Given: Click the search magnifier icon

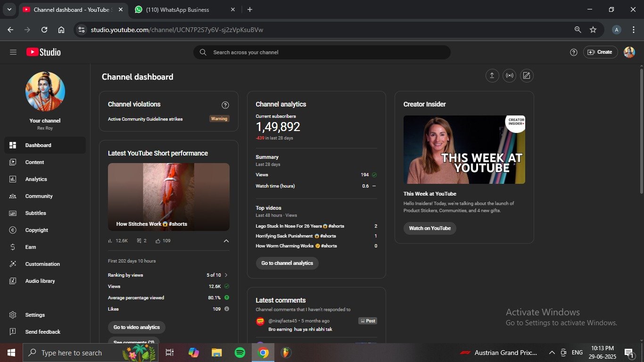Looking at the screenshot, I should pyautogui.click(x=203, y=52).
